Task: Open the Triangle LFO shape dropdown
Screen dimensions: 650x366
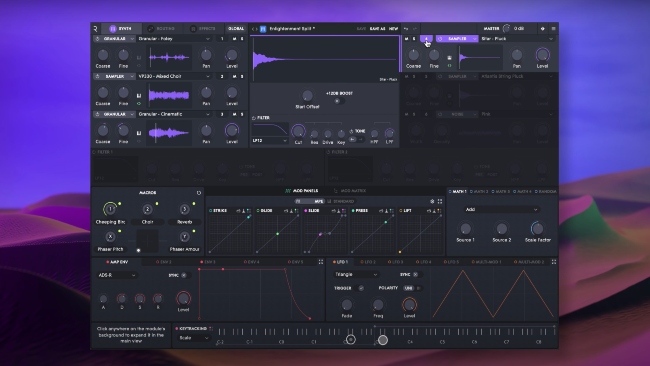Action: (x=356, y=274)
